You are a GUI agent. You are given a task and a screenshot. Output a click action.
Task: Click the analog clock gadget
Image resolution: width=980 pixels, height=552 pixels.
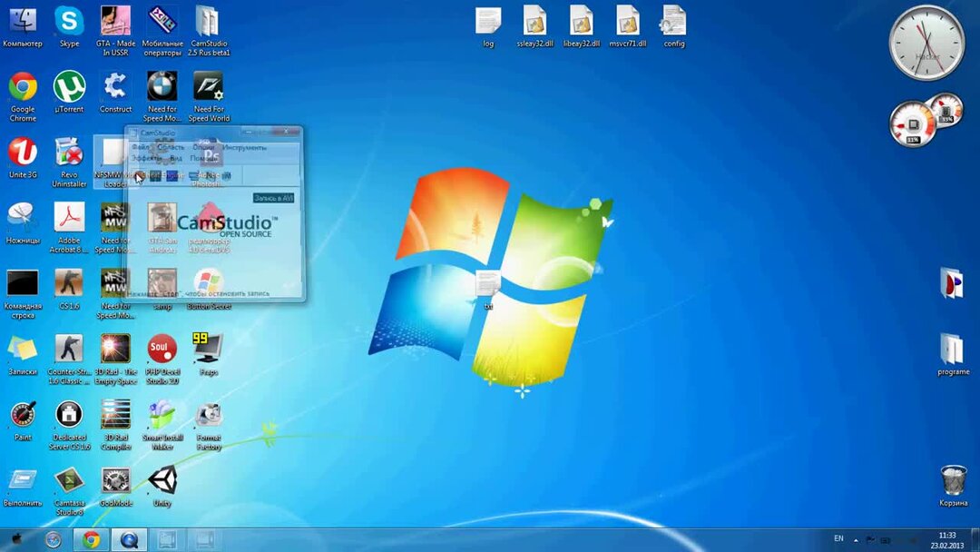pos(926,43)
